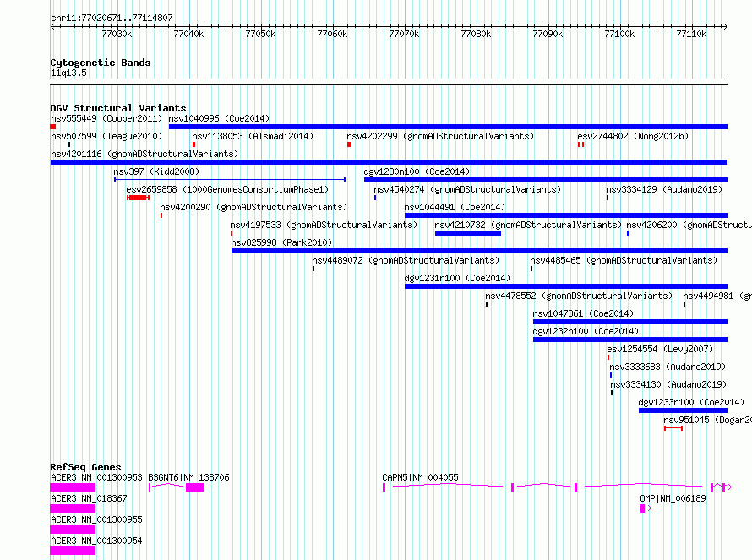Open the nsv4202299 gnomAD variant label
This screenshot has height=560, width=752.
tap(440, 136)
